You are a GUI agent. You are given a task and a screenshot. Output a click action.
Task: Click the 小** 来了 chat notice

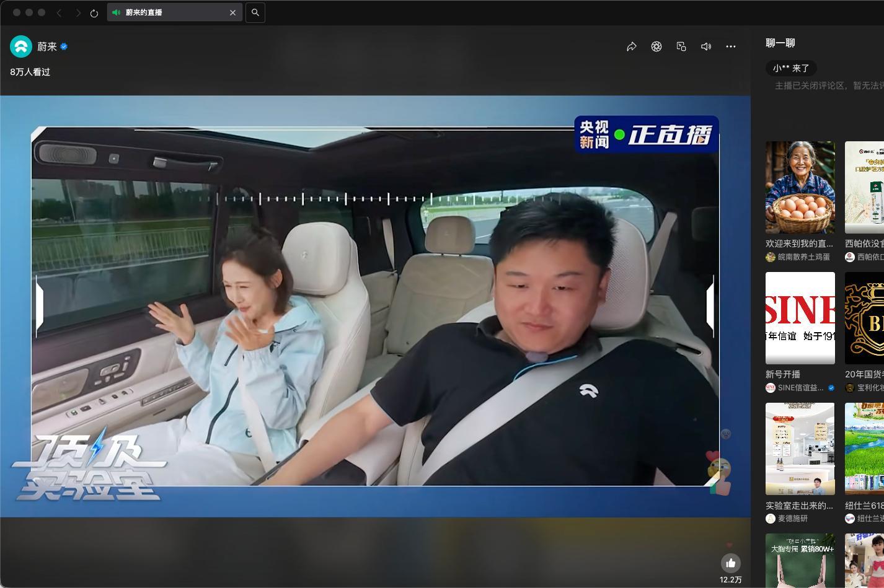click(791, 68)
